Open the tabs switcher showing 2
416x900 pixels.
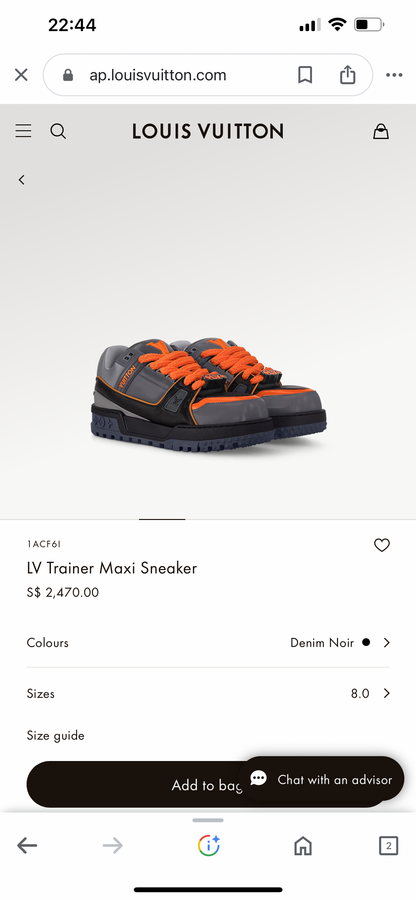tap(388, 845)
